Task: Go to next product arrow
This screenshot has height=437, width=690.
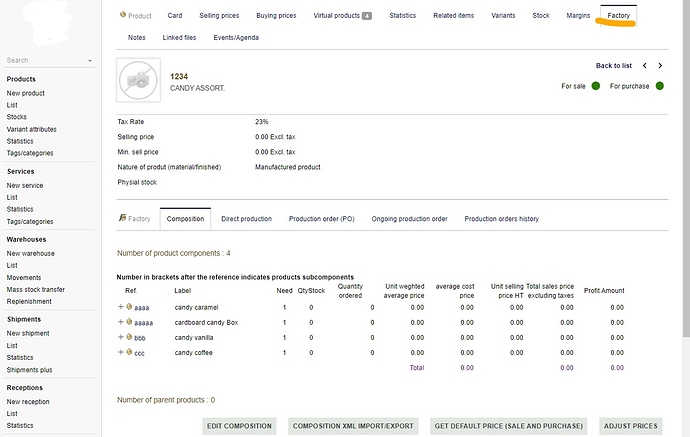Action: tap(660, 66)
